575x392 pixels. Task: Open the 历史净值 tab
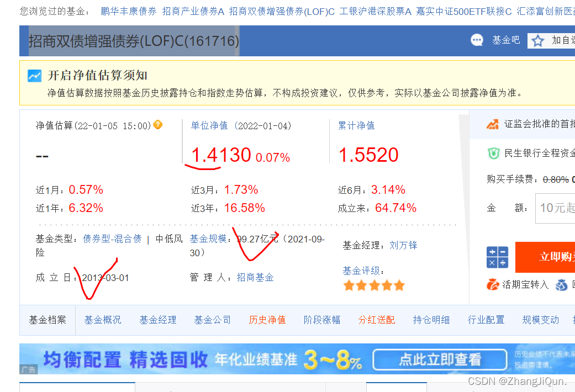pos(267,320)
